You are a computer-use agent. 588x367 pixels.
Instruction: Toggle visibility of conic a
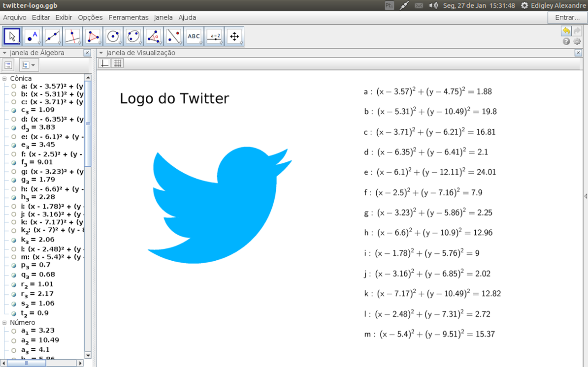tap(14, 86)
